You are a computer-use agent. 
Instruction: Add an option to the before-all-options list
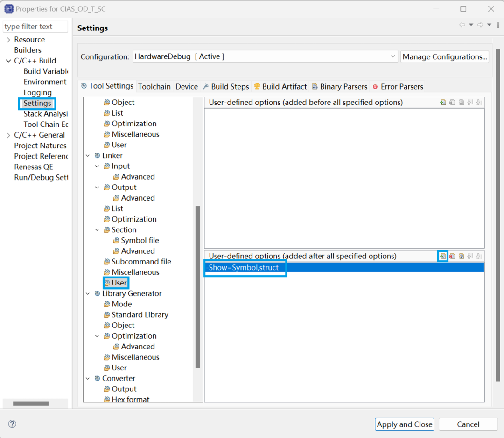[x=443, y=103]
